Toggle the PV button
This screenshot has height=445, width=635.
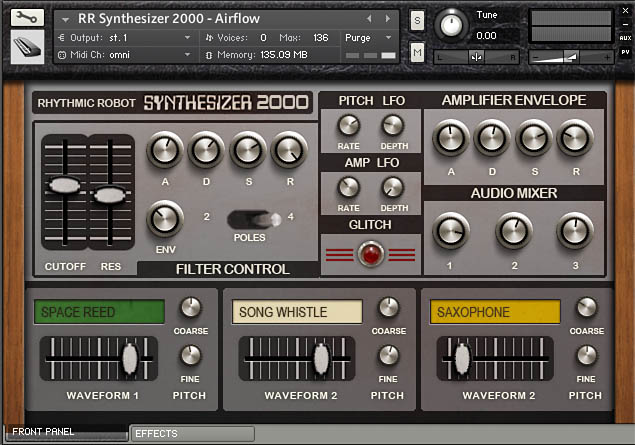[625, 52]
